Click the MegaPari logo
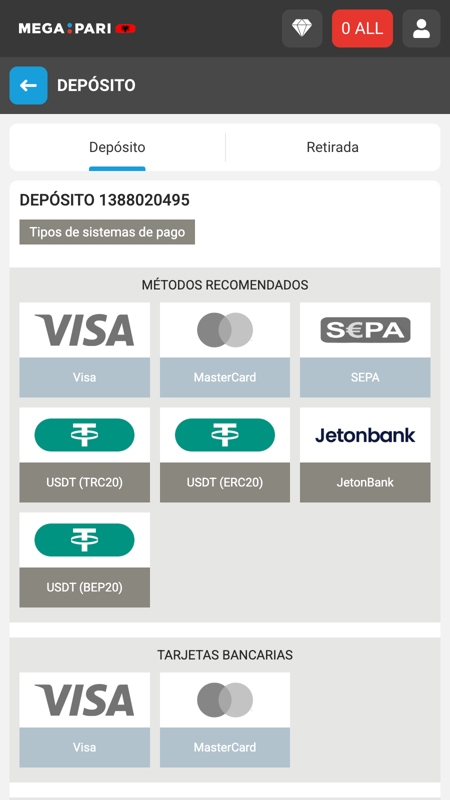Screen dimensions: 450x800 (x=77, y=29)
